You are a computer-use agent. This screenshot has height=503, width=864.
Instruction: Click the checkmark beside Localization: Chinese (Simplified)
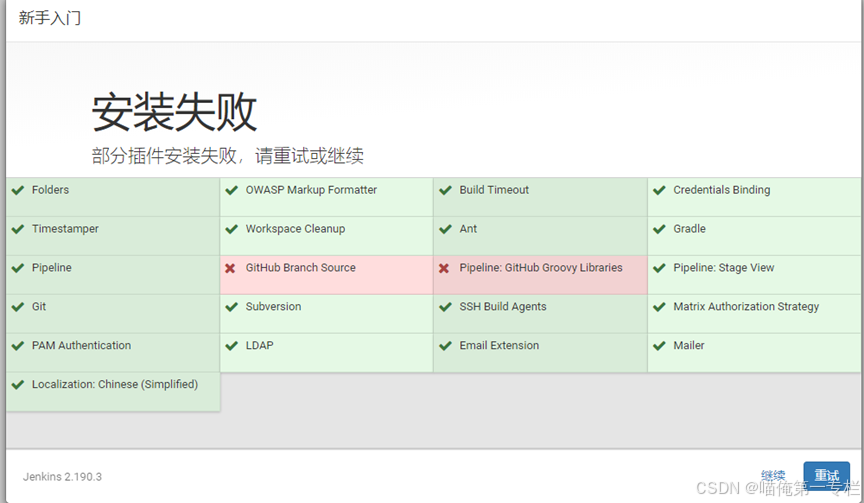[18, 385]
